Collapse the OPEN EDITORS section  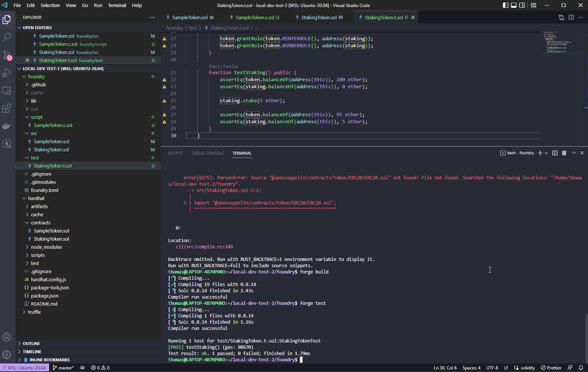[88, 28]
